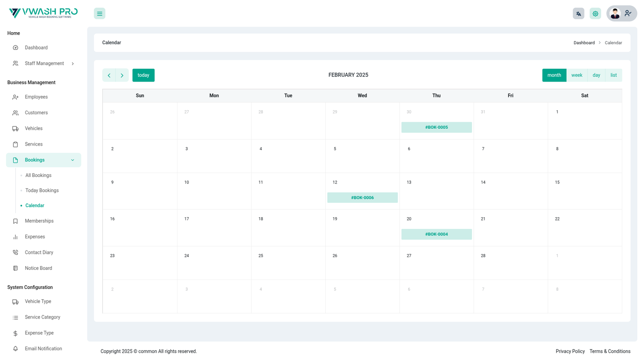Open booking #BOK-0006 event
The height and width of the screenshot is (362, 644).
tap(362, 197)
